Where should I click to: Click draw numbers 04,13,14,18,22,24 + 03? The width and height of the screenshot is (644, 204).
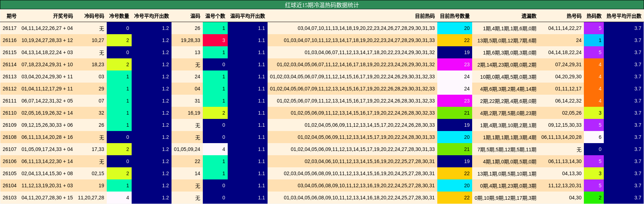47,52
